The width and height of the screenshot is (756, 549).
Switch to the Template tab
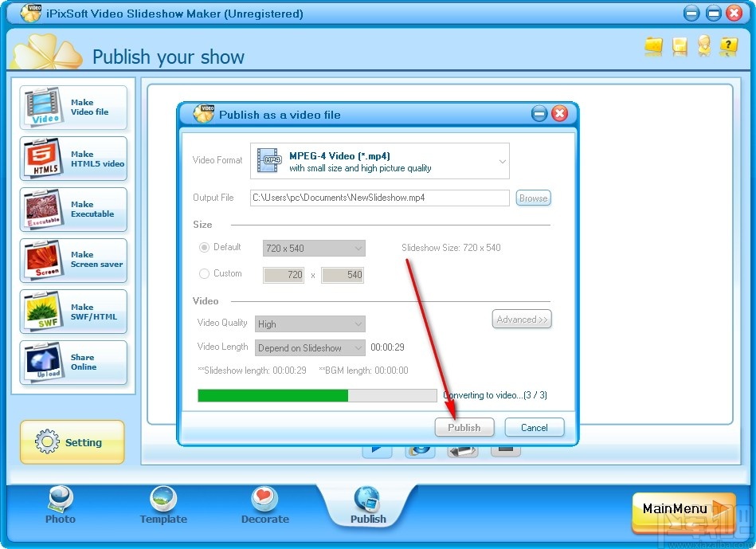point(163,504)
